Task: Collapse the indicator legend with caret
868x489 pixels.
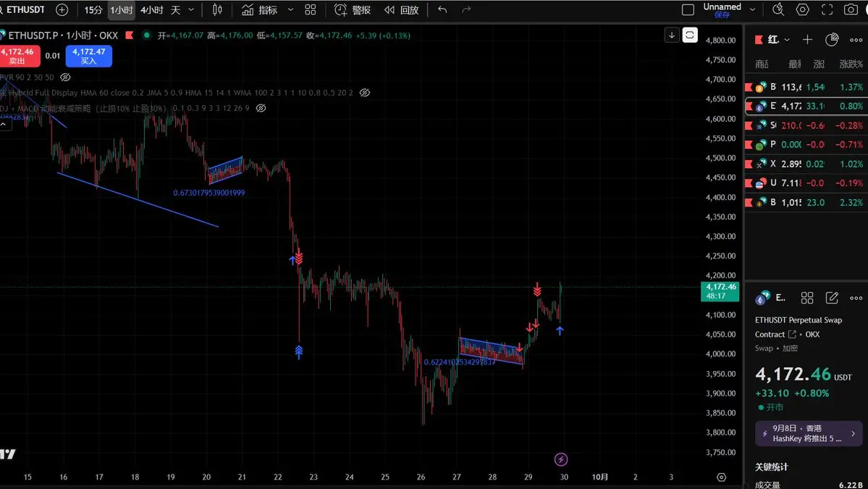Action: click(4, 125)
